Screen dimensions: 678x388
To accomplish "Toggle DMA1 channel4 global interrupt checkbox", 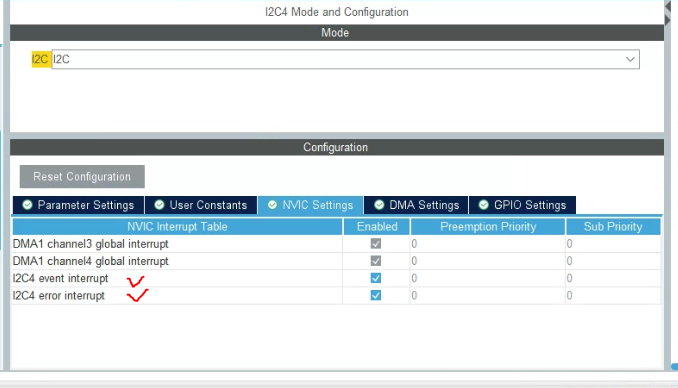I will pyautogui.click(x=376, y=261).
